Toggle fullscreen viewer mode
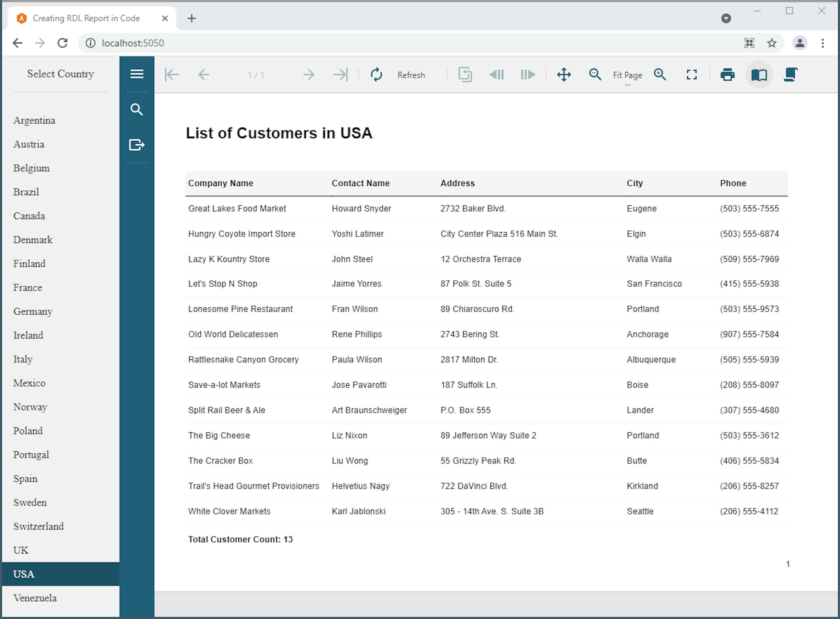Image resolution: width=840 pixels, height=619 pixels. click(x=691, y=75)
